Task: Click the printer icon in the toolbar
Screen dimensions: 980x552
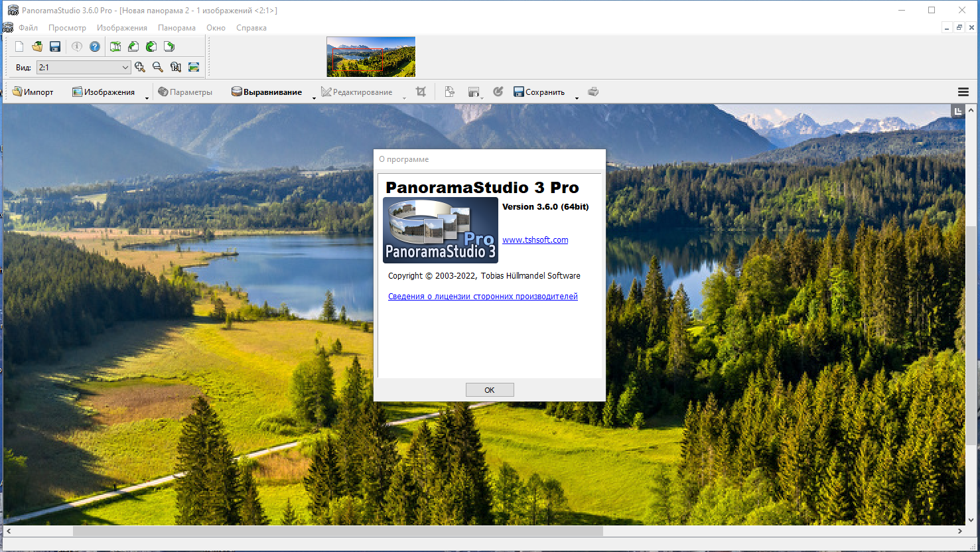Action: tap(593, 92)
